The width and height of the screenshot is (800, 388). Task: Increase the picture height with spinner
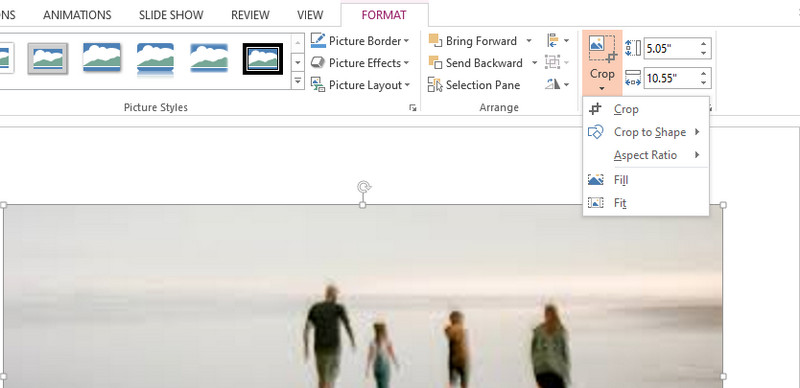pyautogui.click(x=704, y=44)
